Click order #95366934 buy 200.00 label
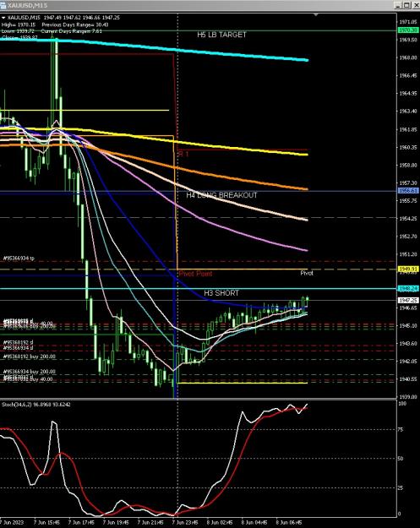This screenshot has height=528, width=420. pyautogui.click(x=30, y=372)
